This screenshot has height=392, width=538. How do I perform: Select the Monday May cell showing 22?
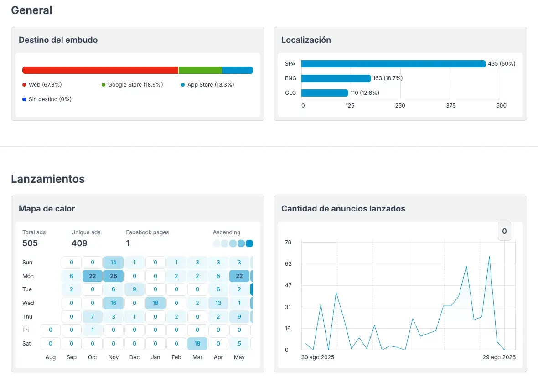[x=239, y=276]
